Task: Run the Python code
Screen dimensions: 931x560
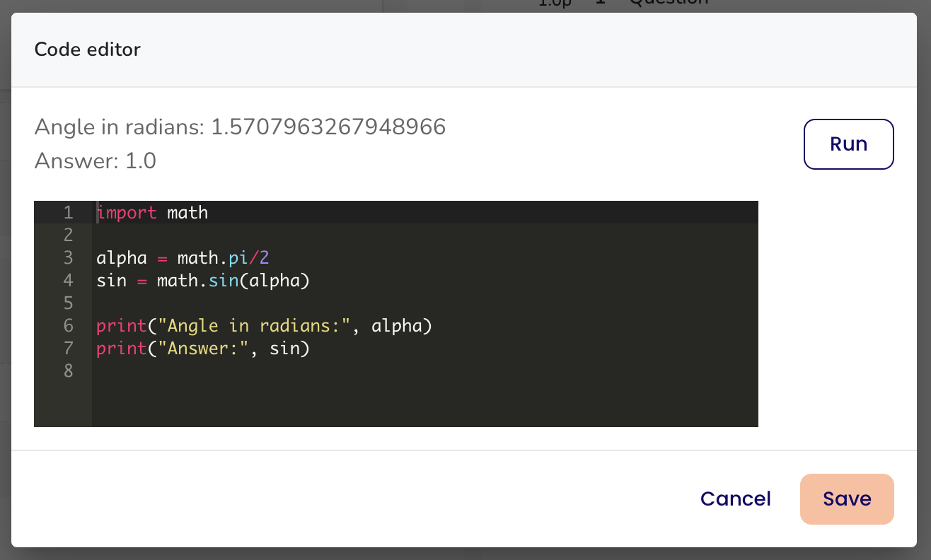Action: pos(848,144)
